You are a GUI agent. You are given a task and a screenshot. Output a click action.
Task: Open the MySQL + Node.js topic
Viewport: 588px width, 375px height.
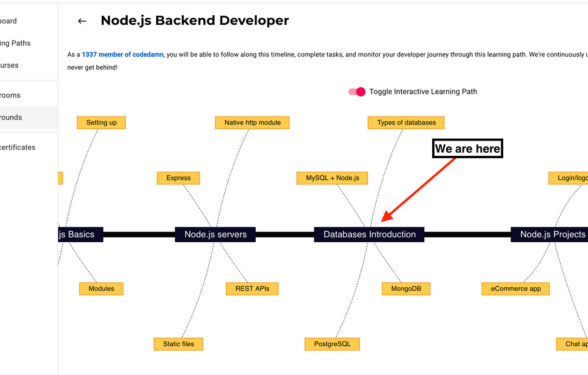pos(332,178)
